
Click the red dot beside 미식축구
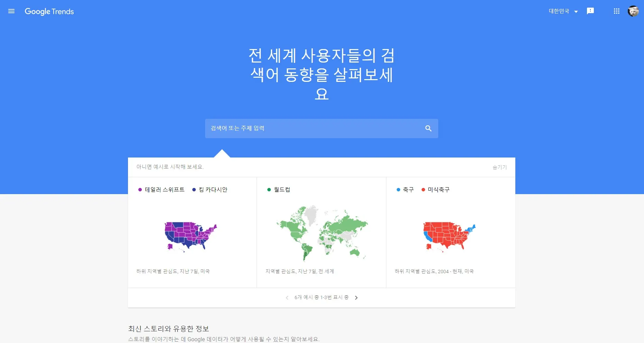tap(423, 190)
